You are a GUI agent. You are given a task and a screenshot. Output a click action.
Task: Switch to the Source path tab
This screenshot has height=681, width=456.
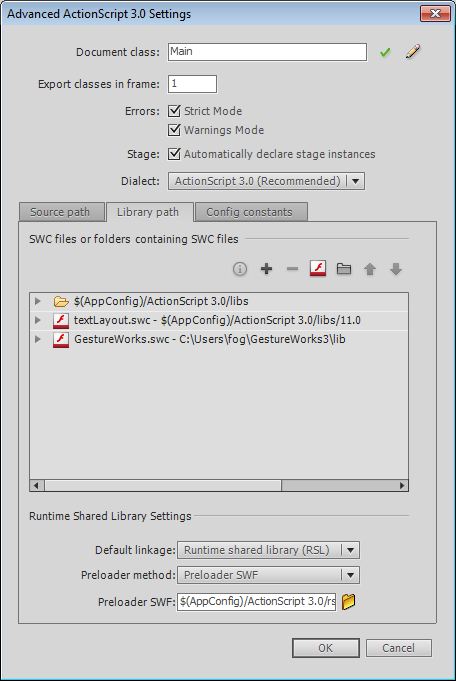[61, 212]
